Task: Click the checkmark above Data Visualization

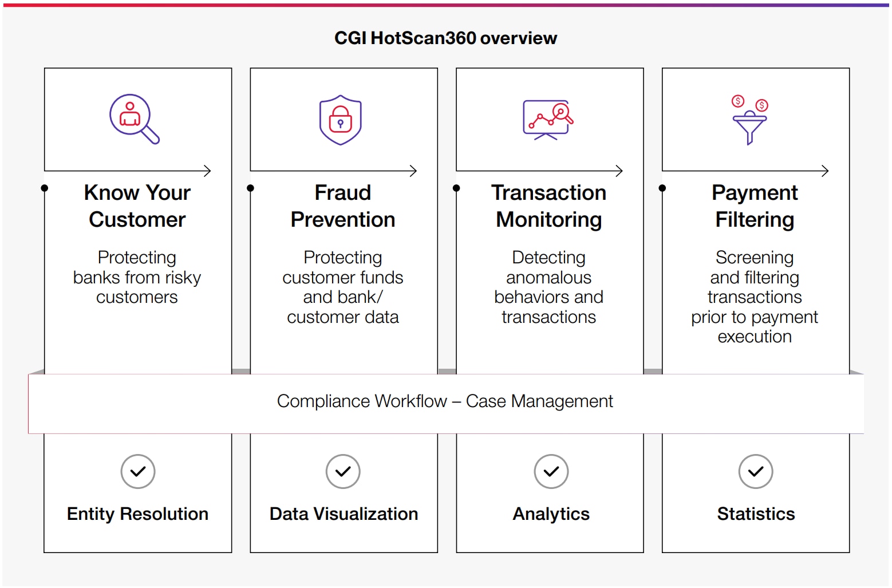Action: [x=343, y=472]
